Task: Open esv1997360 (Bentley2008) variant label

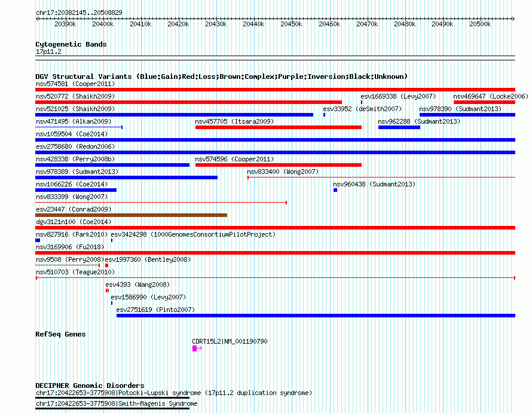Action: (148, 259)
